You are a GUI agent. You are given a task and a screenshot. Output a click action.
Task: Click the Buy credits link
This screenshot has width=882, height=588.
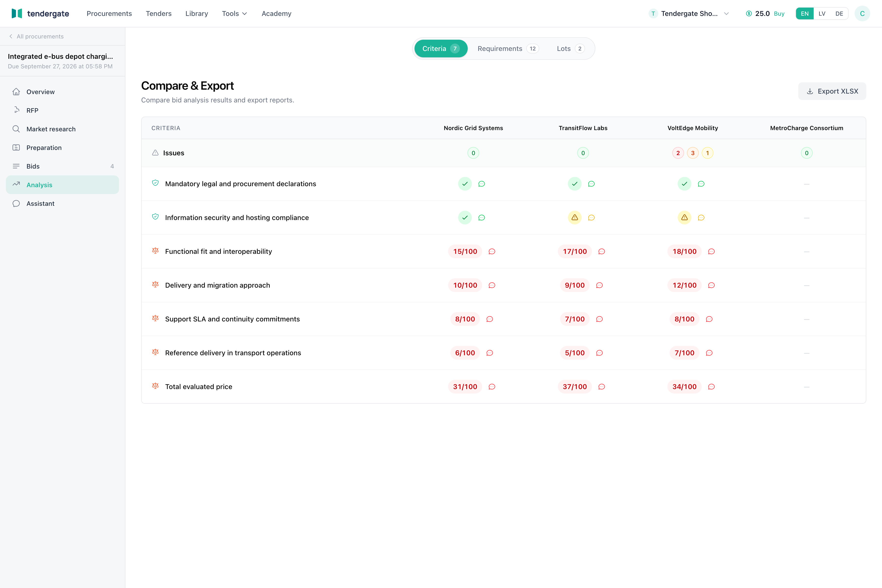(779, 13)
